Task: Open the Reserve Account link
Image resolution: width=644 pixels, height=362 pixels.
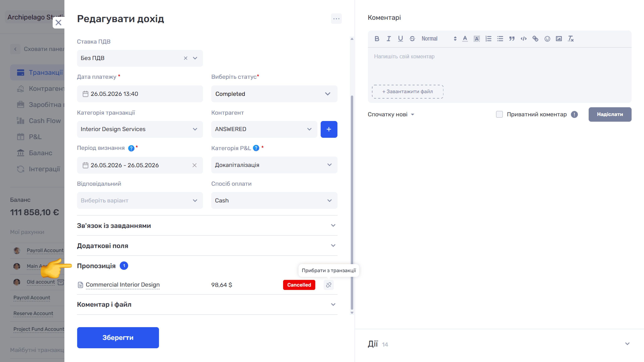Action: (33, 314)
